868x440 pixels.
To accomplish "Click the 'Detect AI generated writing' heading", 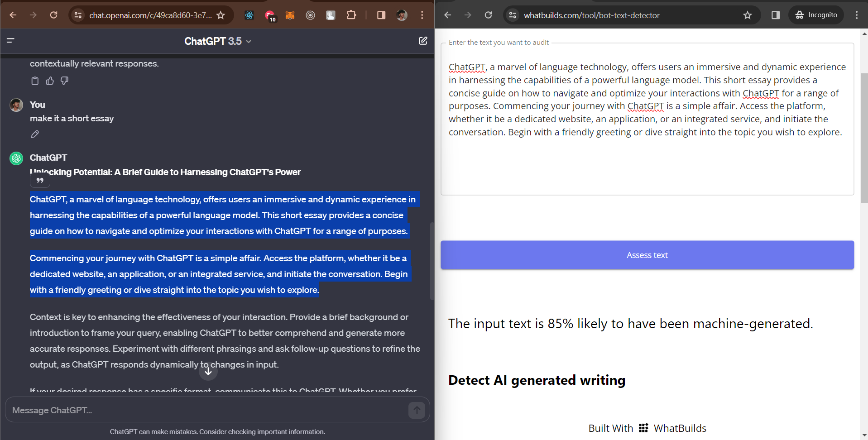I will pyautogui.click(x=537, y=380).
